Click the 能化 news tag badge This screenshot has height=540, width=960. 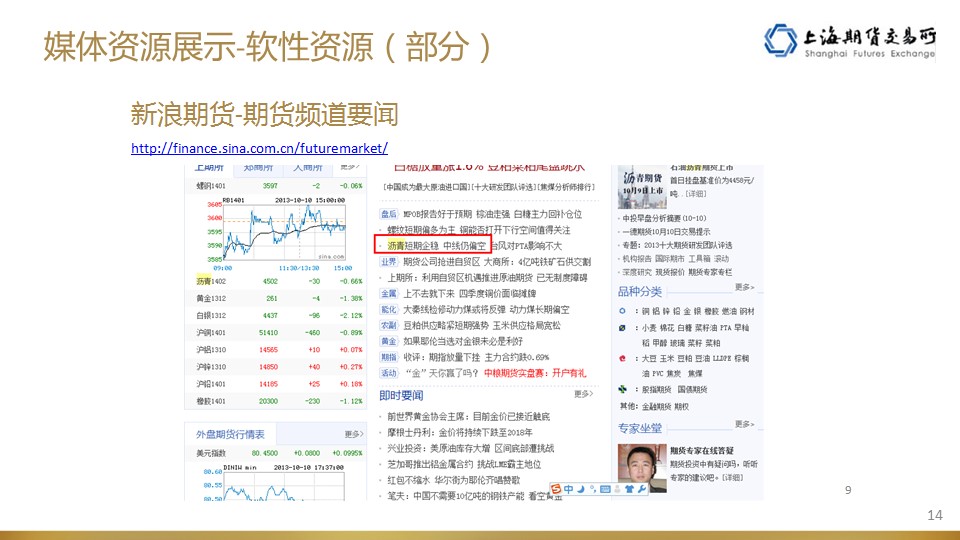click(x=389, y=309)
